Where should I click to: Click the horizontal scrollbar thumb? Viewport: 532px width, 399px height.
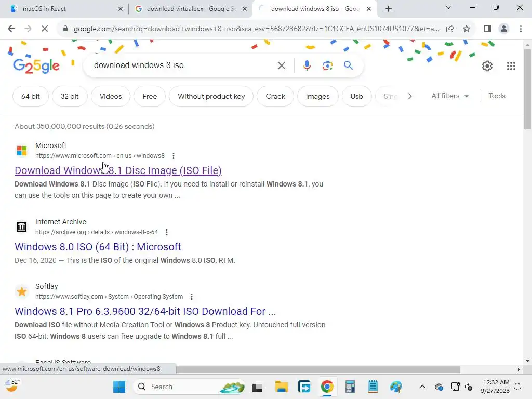click(318, 369)
